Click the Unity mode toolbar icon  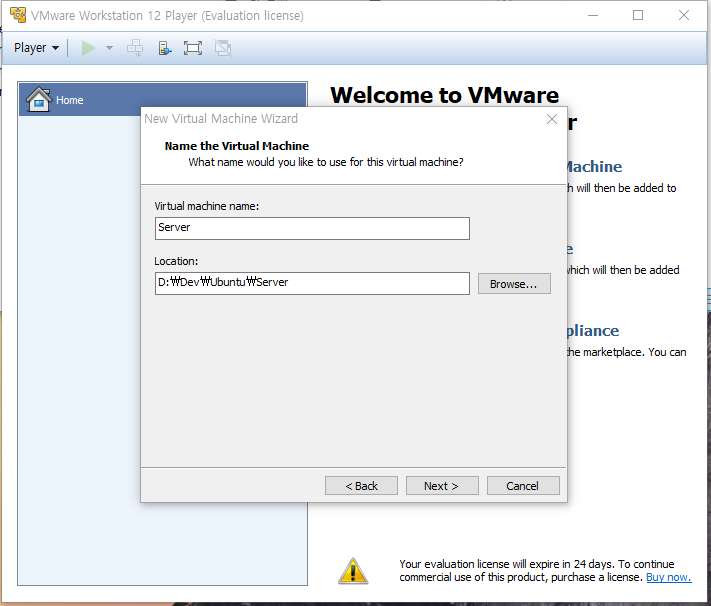point(223,48)
